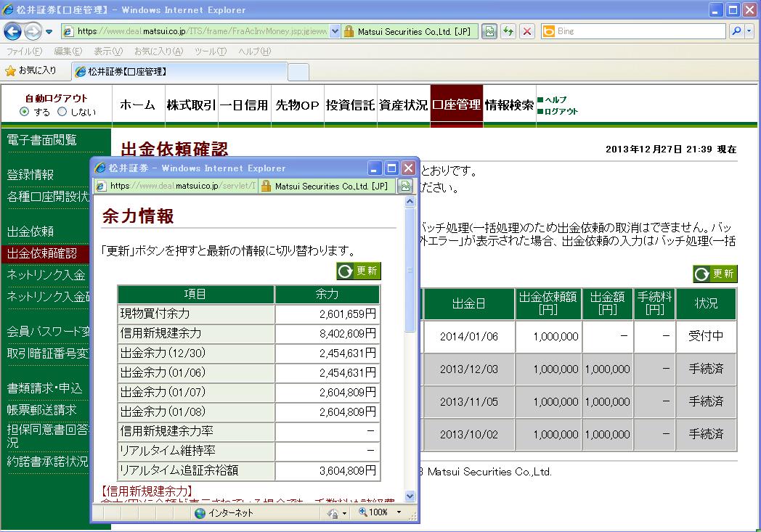
Task: Click the compatibility view icon in popup
Action: pos(405,186)
